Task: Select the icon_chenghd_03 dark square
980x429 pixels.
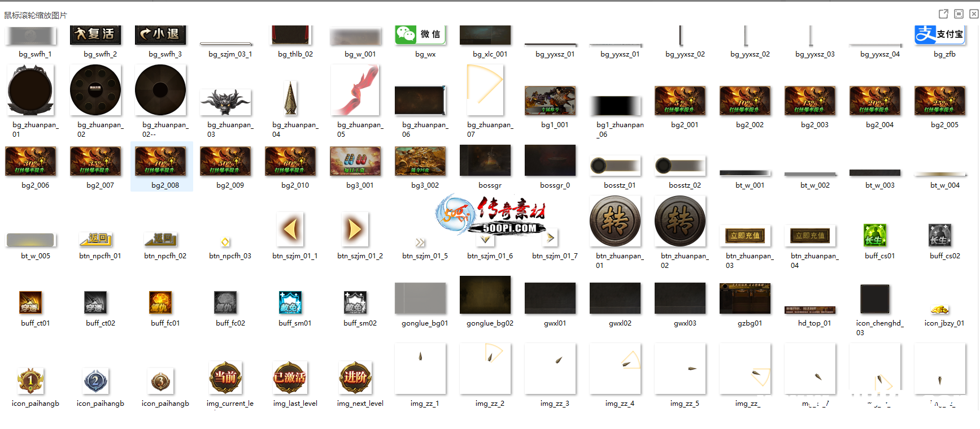Action: pyautogui.click(x=875, y=299)
